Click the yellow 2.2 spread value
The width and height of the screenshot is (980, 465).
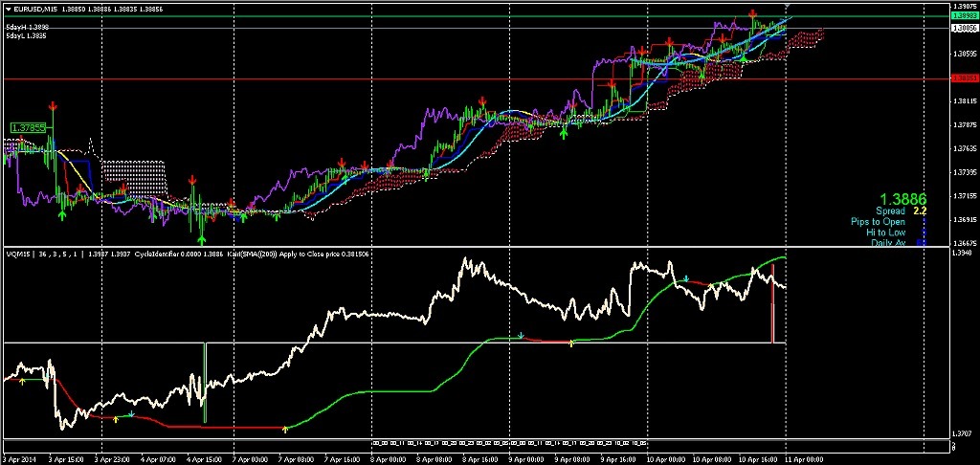pos(920,211)
